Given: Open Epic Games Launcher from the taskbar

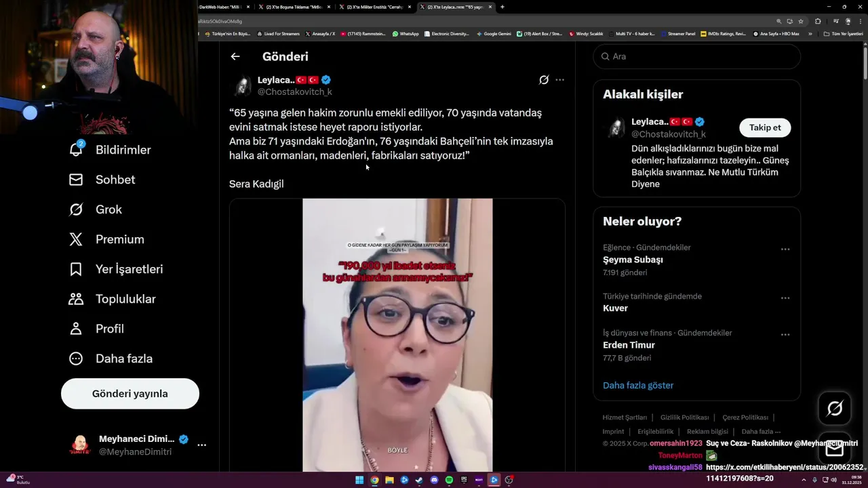Looking at the screenshot, I should [464, 480].
